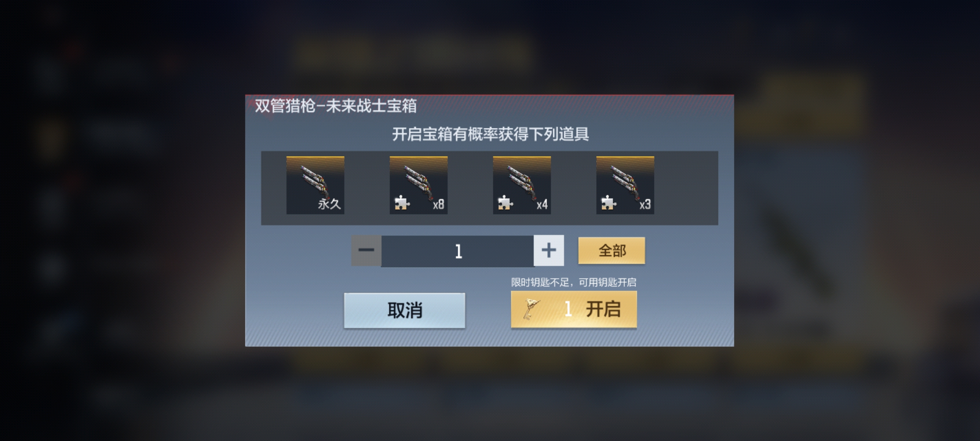Click the x8 count label

tap(438, 205)
